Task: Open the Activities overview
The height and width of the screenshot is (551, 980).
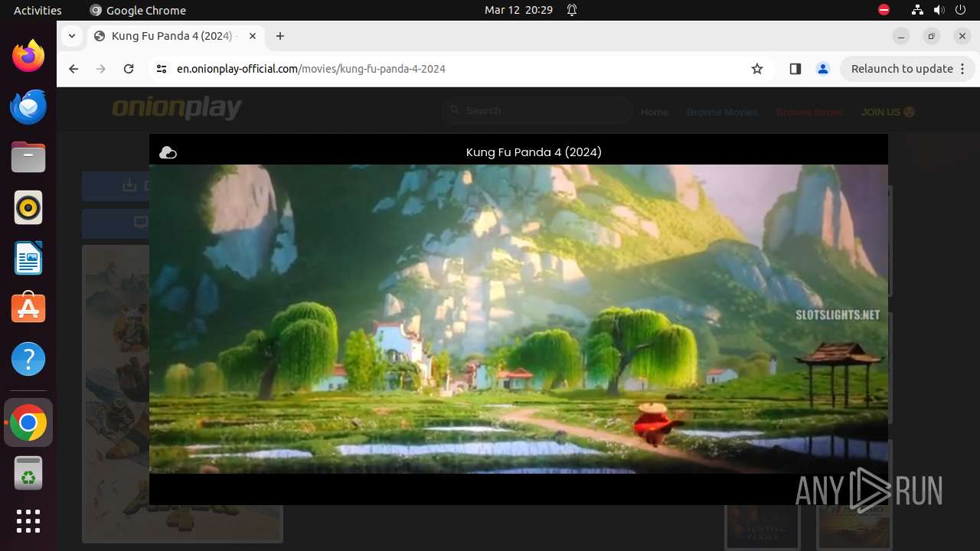Action: [38, 10]
